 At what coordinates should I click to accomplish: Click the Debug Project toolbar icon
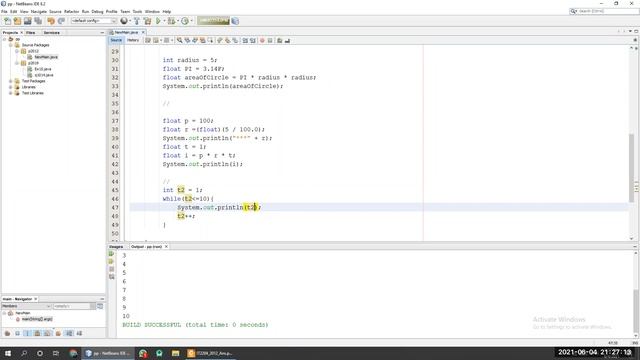point(171,21)
